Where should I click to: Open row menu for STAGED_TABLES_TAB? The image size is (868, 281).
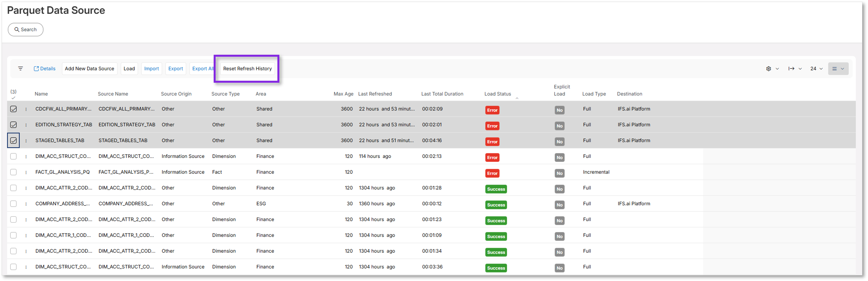(26, 141)
